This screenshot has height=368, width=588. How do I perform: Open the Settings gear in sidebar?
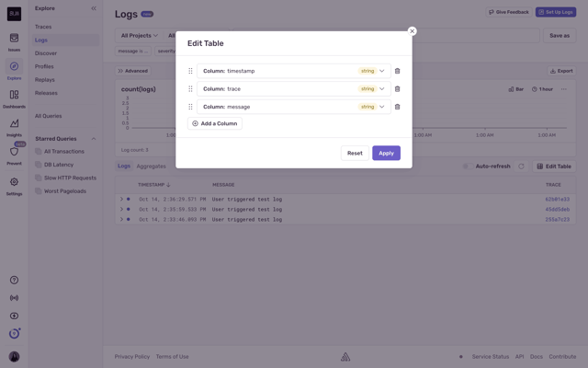pos(15,186)
